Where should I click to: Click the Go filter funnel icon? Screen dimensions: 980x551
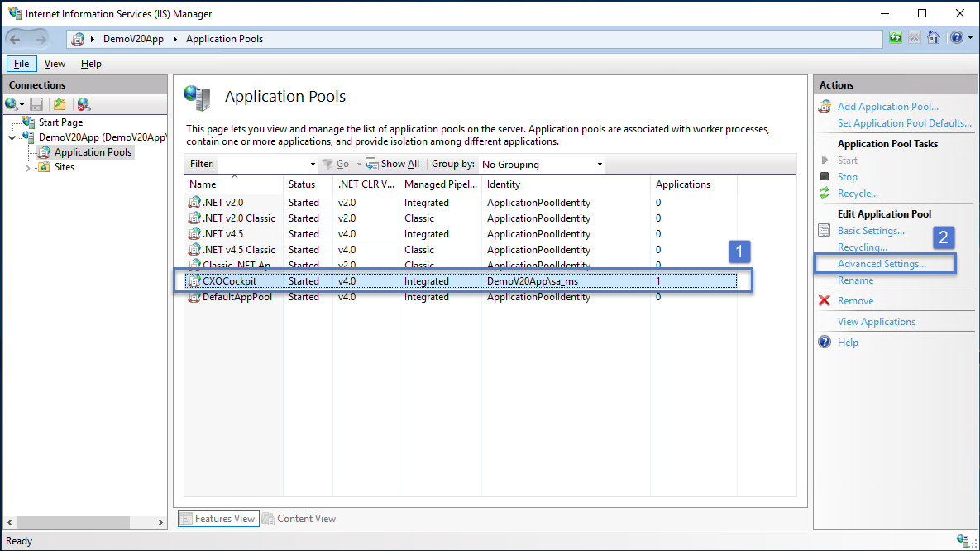(x=327, y=164)
